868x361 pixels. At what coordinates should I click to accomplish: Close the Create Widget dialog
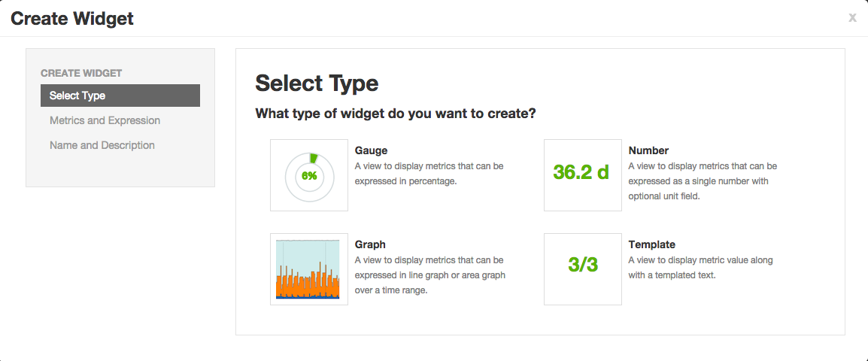852,18
